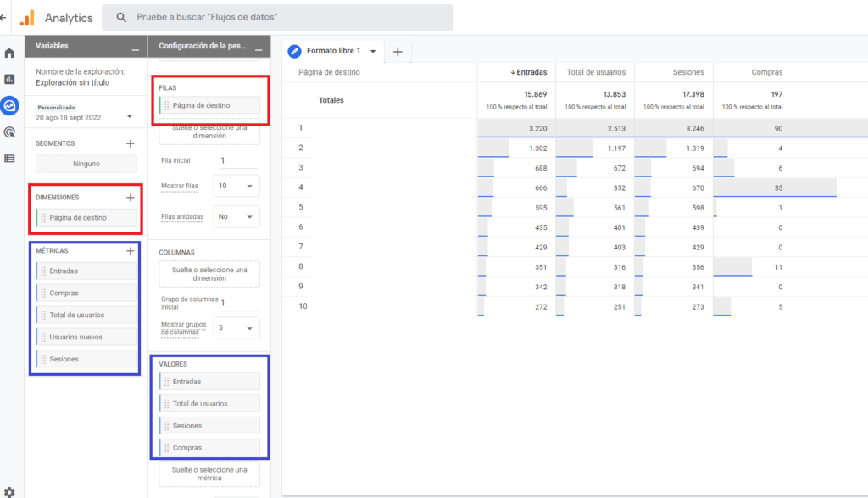Minimize the Variables panel

pyautogui.click(x=135, y=50)
